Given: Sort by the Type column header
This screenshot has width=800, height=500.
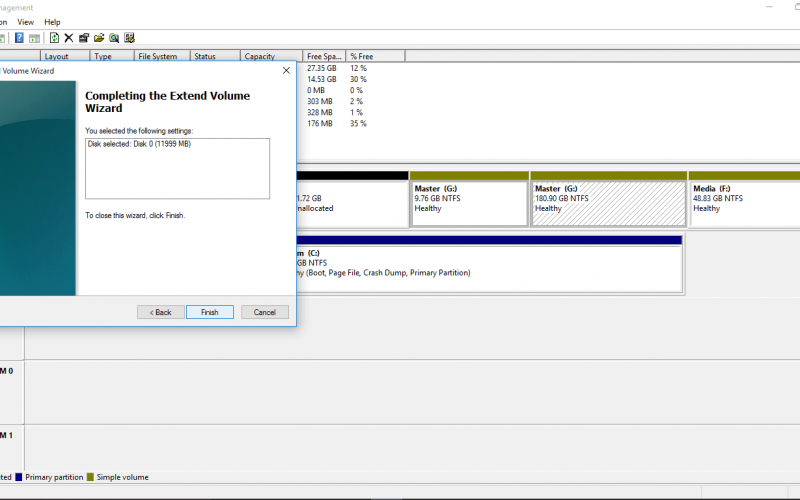Looking at the screenshot, I should pyautogui.click(x=112, y=56).
